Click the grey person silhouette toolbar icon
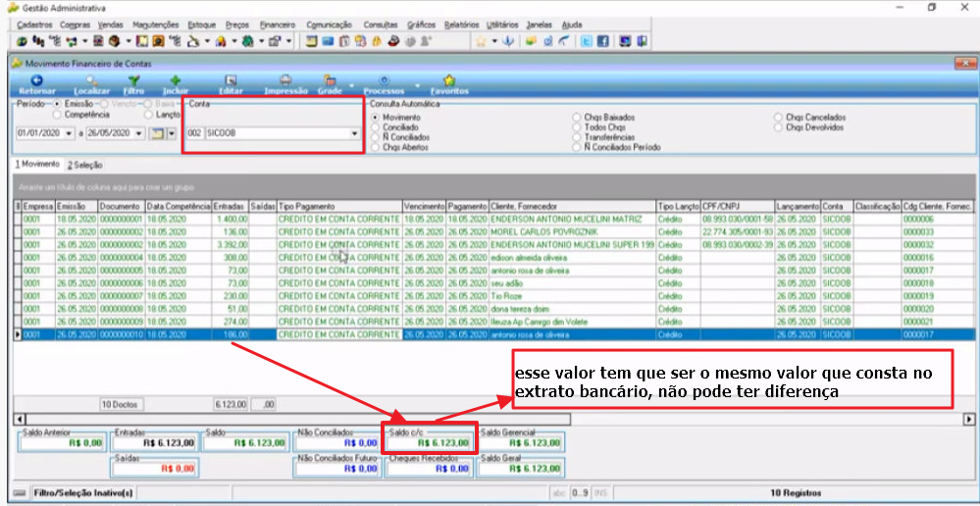The height and width of the screenshot is (506, 980). (x=426, y=41)
